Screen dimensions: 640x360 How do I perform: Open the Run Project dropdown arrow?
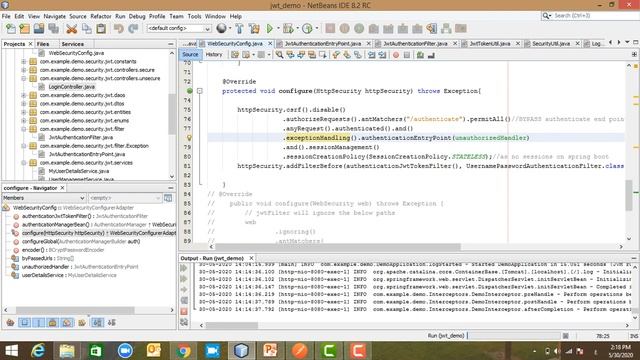(278, 29)
